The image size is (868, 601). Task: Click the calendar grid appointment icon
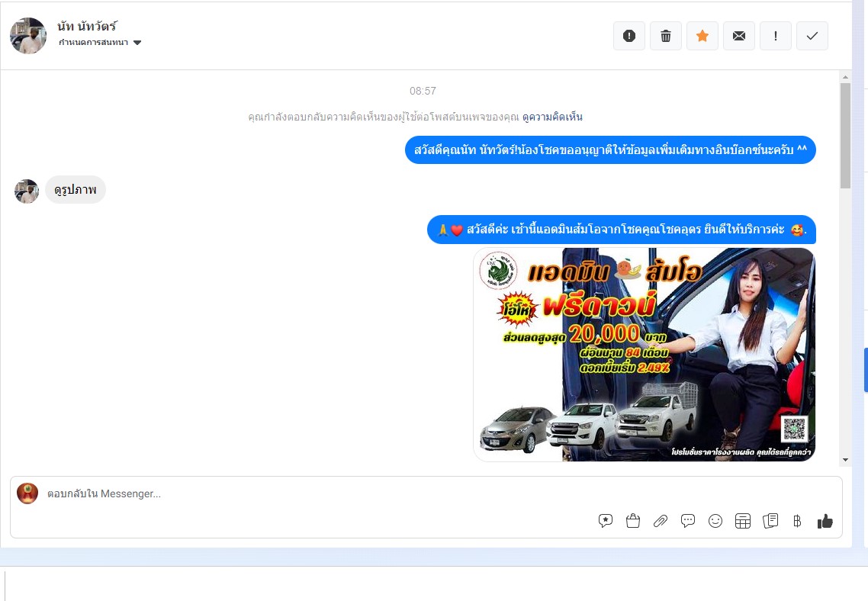click(743, 521)
